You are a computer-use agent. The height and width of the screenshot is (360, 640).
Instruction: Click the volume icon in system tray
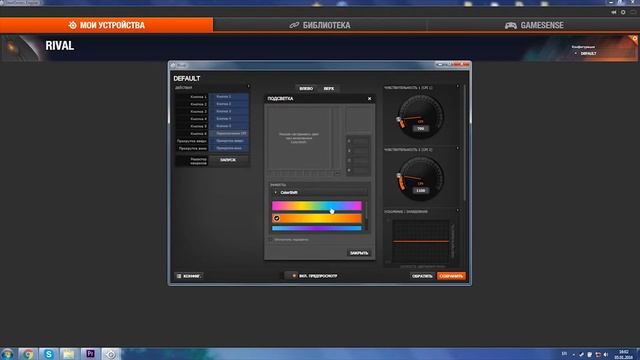click(x=606, y=354)
